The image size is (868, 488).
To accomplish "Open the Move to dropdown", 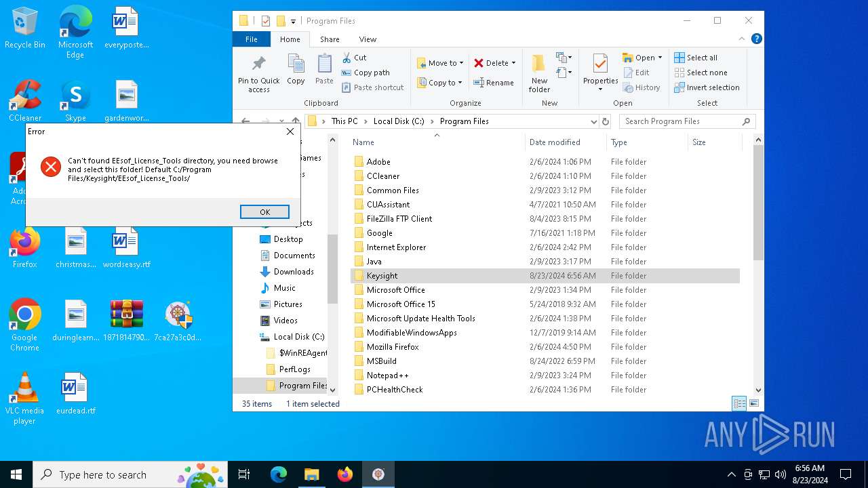I will click(x=440, y=63).
